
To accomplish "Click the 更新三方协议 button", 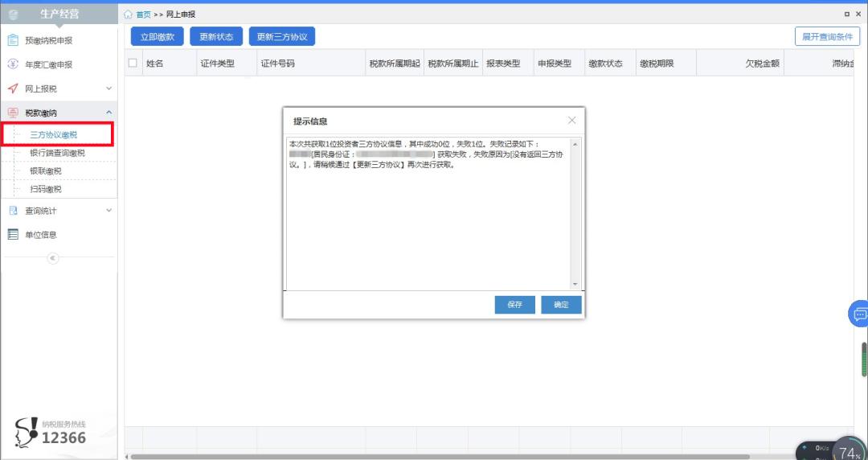I will tap(281, 36).
